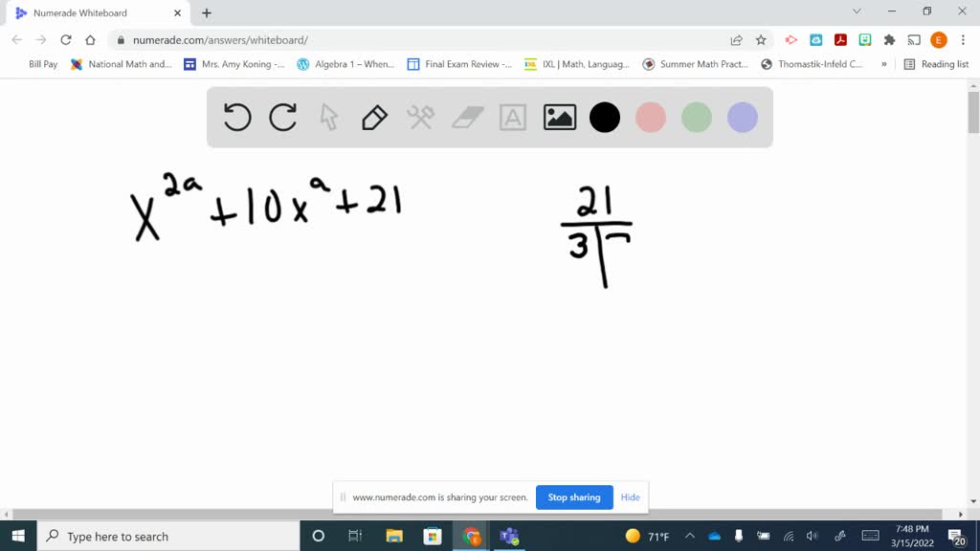The height and width of the screenshot is (551, 980).
Task: Click the share-screen icon in the address bar
Action: [x=736, y=39]
